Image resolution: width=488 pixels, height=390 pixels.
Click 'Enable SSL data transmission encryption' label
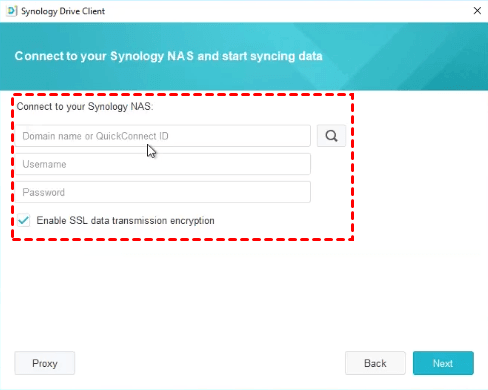click(125, 221)
